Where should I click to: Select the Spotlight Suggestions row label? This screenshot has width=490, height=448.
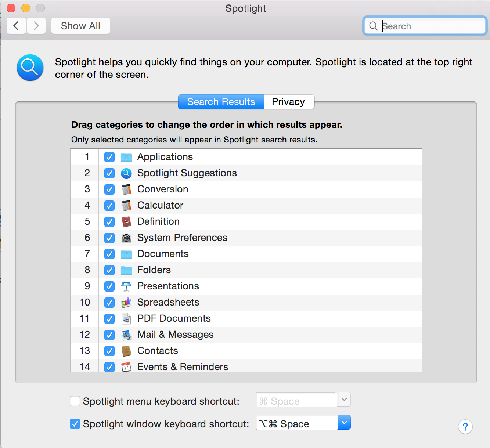pyautogui.click(x=187, y=173)
